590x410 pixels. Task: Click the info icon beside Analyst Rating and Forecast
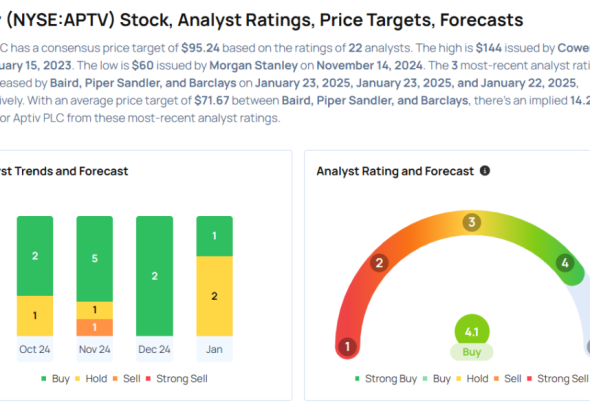point(485,171)
